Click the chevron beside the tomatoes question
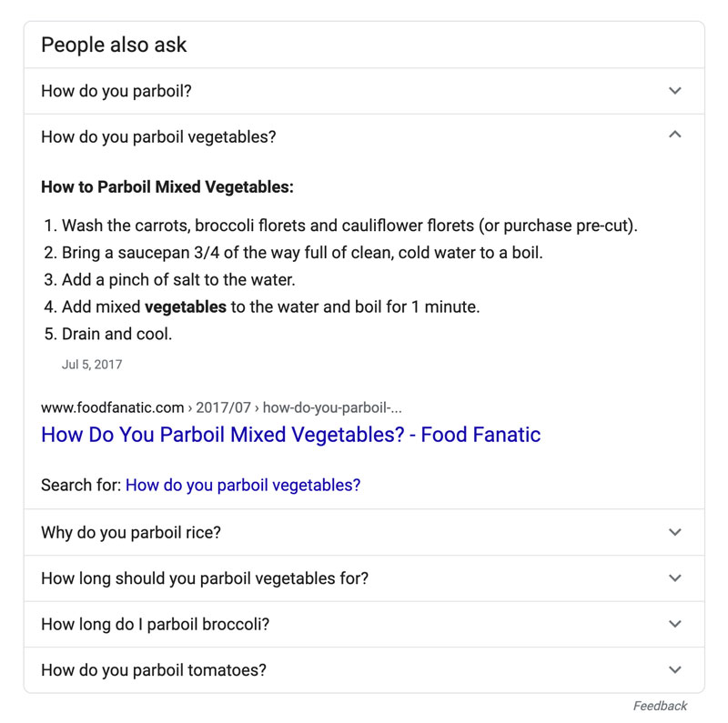 click(674, 670)
